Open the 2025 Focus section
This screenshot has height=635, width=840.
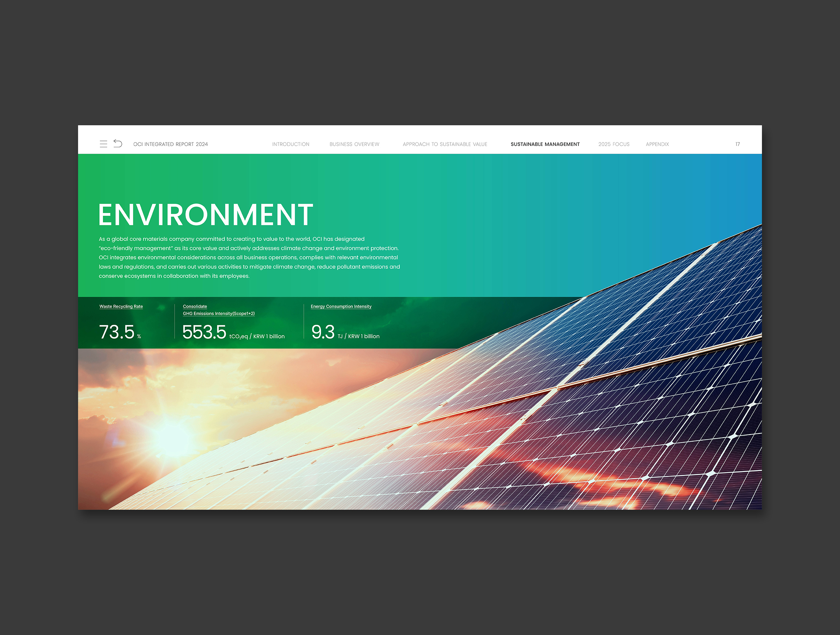[614, 144]
